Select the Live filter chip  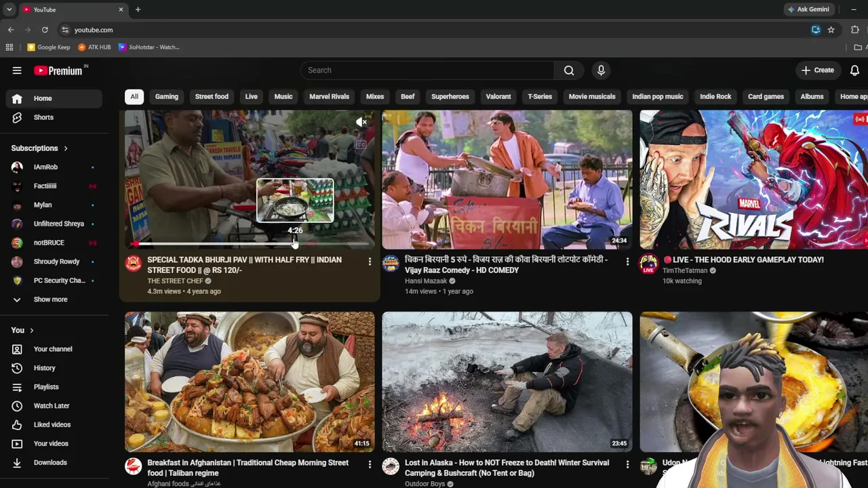252,96
